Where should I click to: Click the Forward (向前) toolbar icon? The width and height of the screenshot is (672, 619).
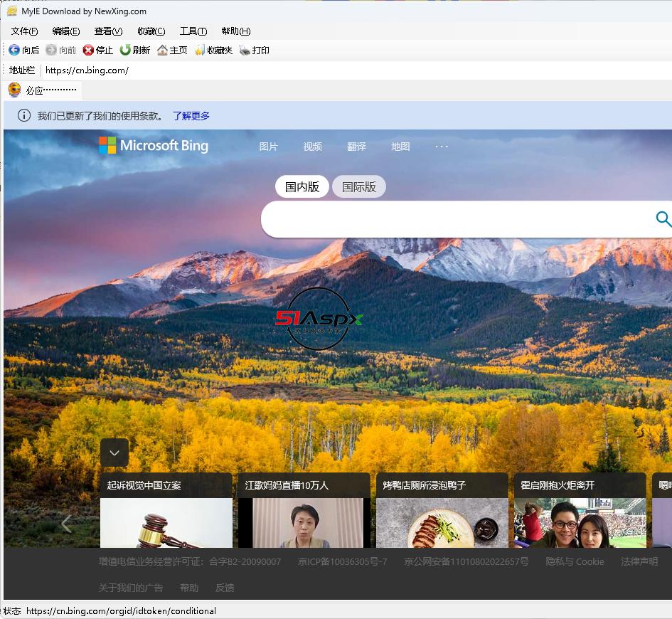[x=51, y=50]
